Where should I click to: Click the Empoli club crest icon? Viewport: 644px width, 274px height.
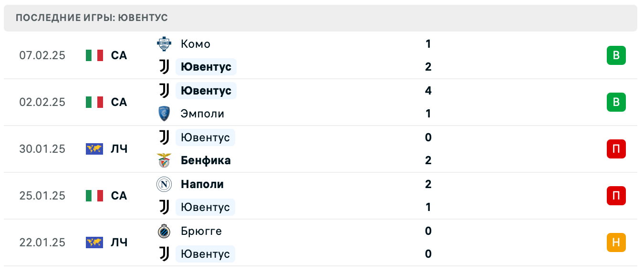pos(164,114)
